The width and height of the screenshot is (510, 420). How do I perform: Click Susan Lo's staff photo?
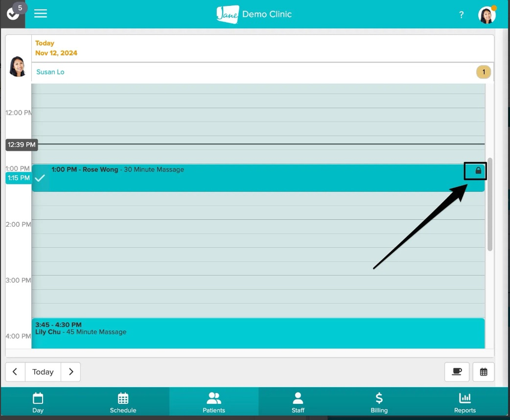click(x=17, y=67)
